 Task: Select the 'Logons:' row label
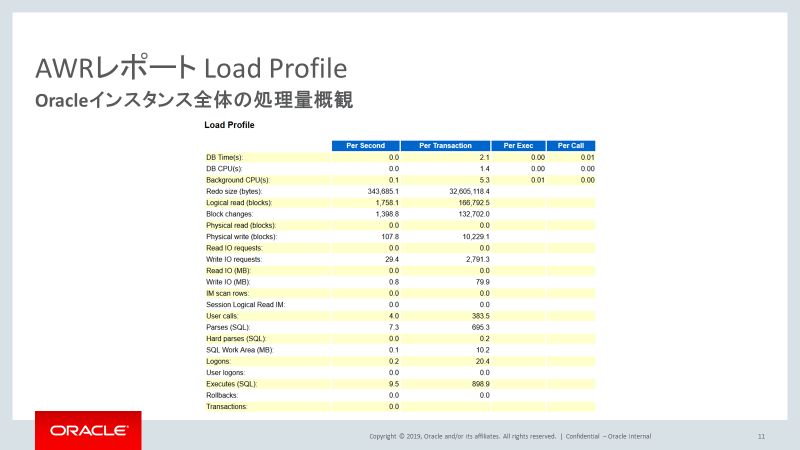(x=218, y=361)
